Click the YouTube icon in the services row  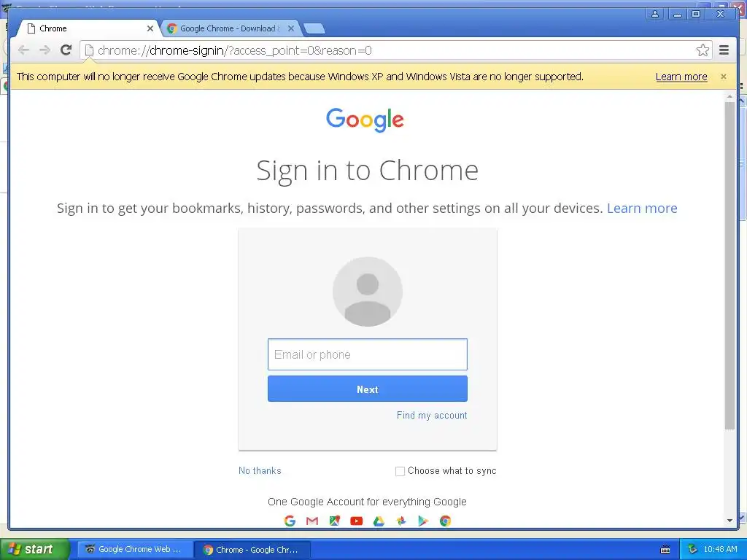tap(356, 521)
